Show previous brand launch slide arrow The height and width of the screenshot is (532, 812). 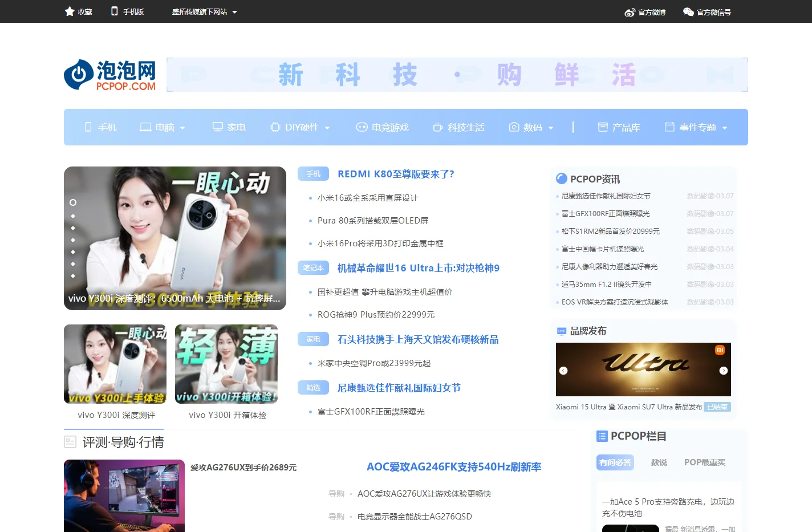click(x=563, y=371)
